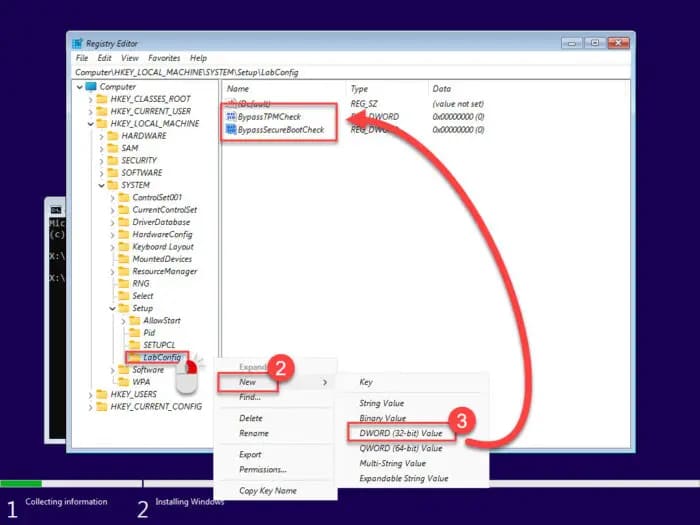Expand the HKEY_CLASSES_ROOT tree node

[91, 99]
